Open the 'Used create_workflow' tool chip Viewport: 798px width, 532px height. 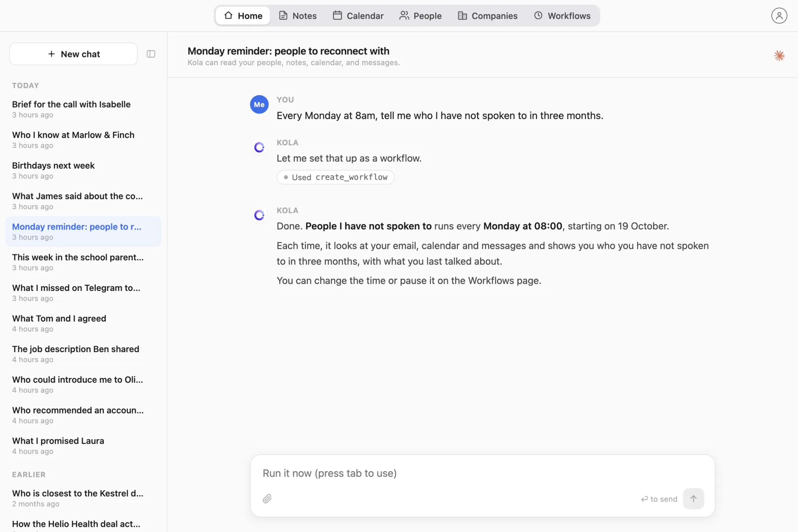pos(335,177)
